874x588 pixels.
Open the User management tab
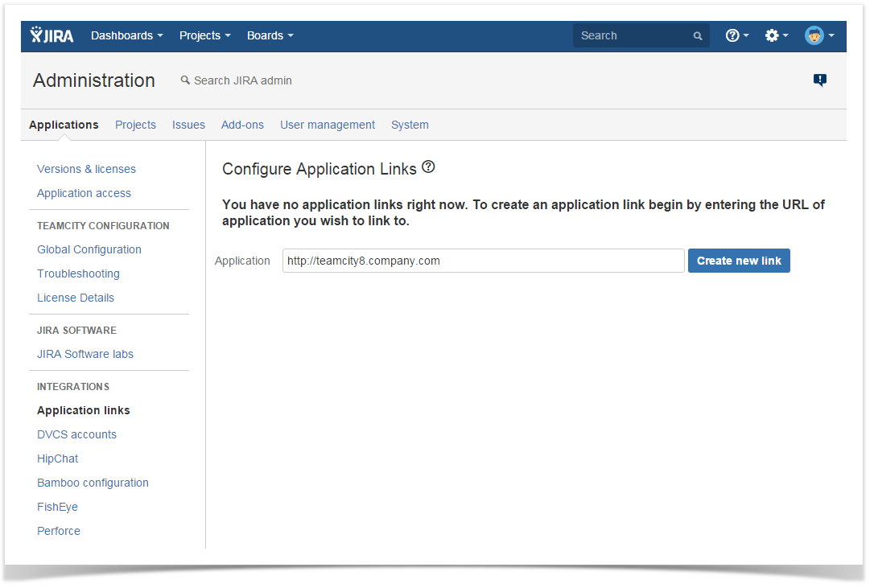pyautogui.click(x=327, y=125)
